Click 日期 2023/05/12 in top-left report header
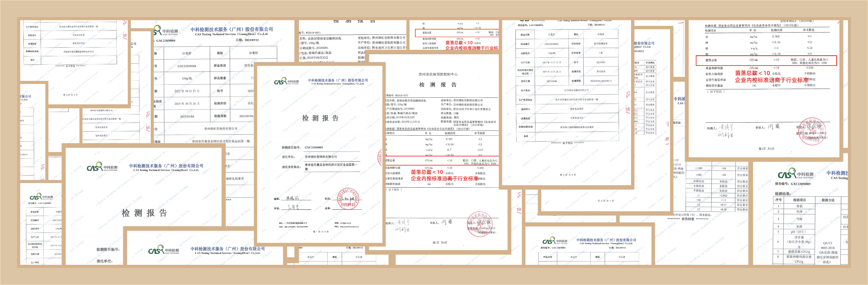The width and height of the screenshot is (868, 285). [x=247, y=40]
